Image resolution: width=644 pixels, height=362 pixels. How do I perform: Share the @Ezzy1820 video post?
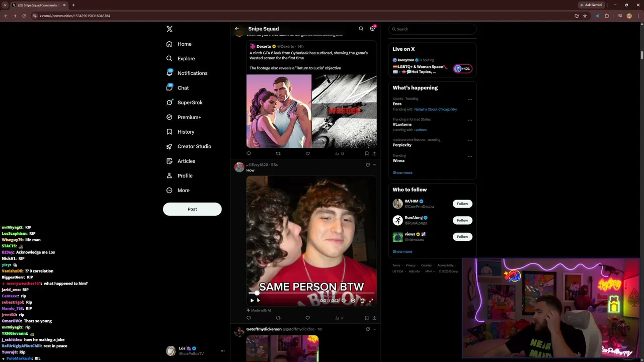pyautogui.click(x=374, y=318)
